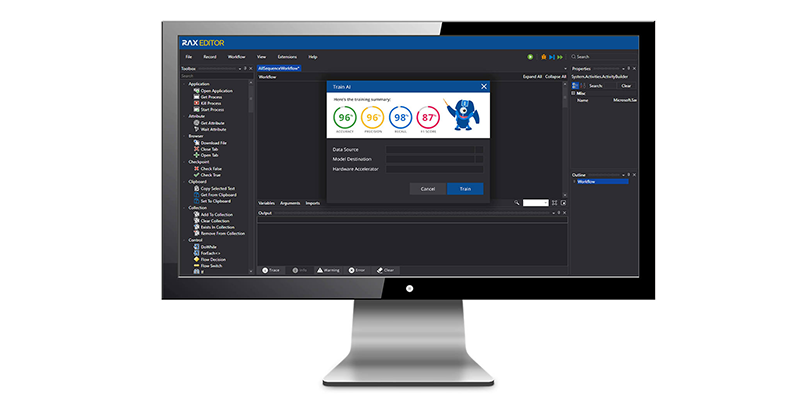The width and height of the screenshot is (800, 400).
Task: Select the Check True green checkmark icon
Action: click(x=196, y=175)
